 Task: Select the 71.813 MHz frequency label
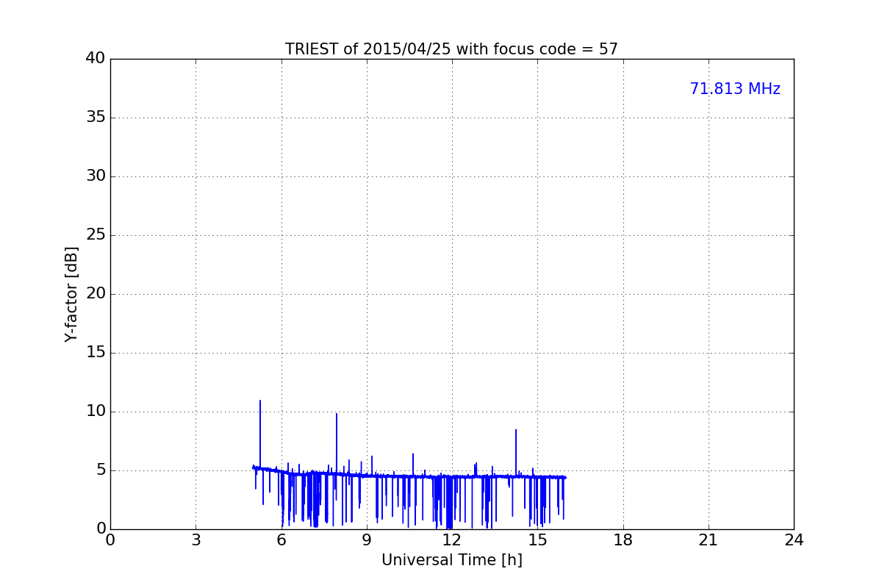735,89
